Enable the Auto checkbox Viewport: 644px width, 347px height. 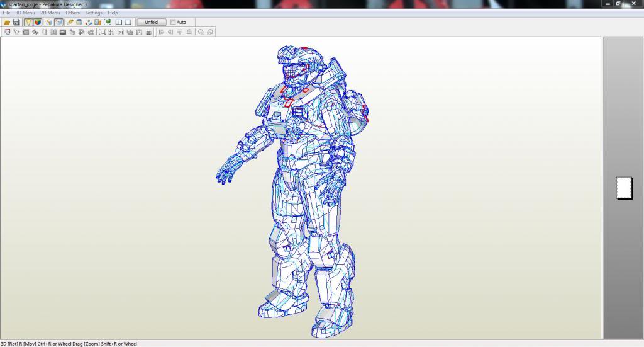(x=173, y=22)
